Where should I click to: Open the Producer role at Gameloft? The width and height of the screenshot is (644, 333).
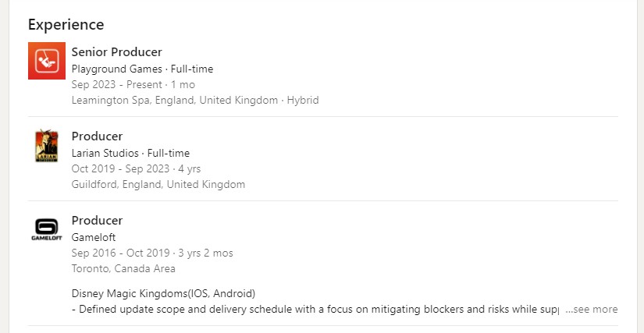(x=97, y=221)
